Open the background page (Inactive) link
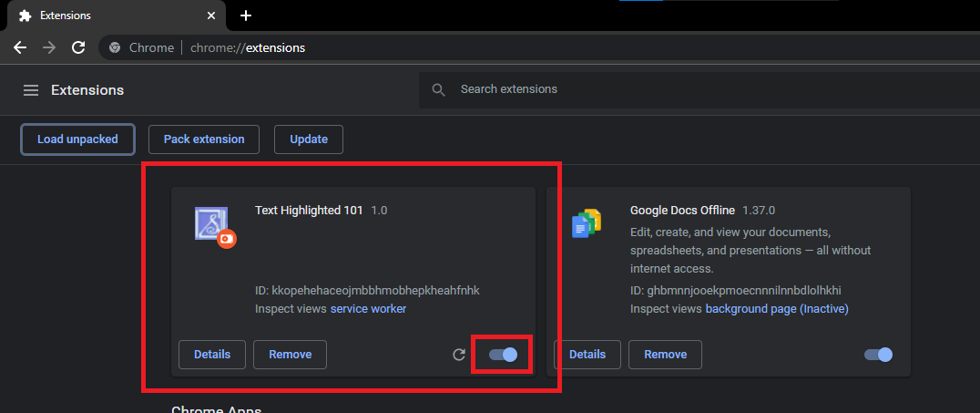The width and height of the screenshot is (980, 413). tap(777, 308)
